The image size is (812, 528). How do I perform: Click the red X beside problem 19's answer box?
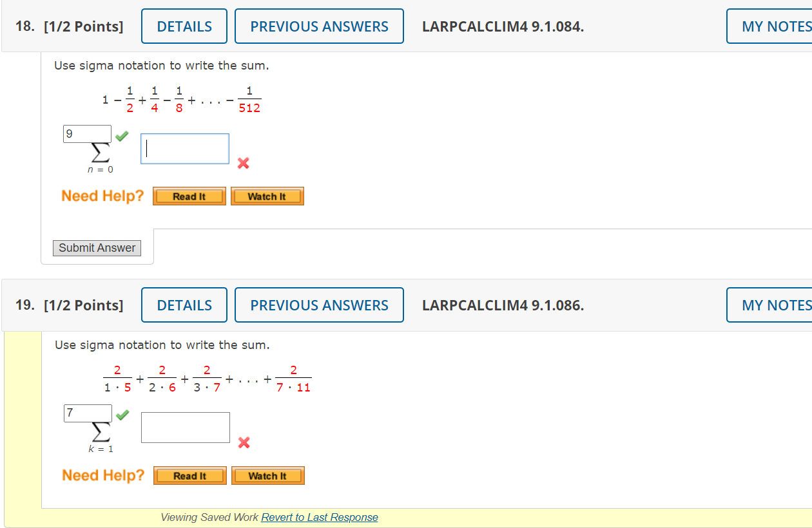(243, 443)
